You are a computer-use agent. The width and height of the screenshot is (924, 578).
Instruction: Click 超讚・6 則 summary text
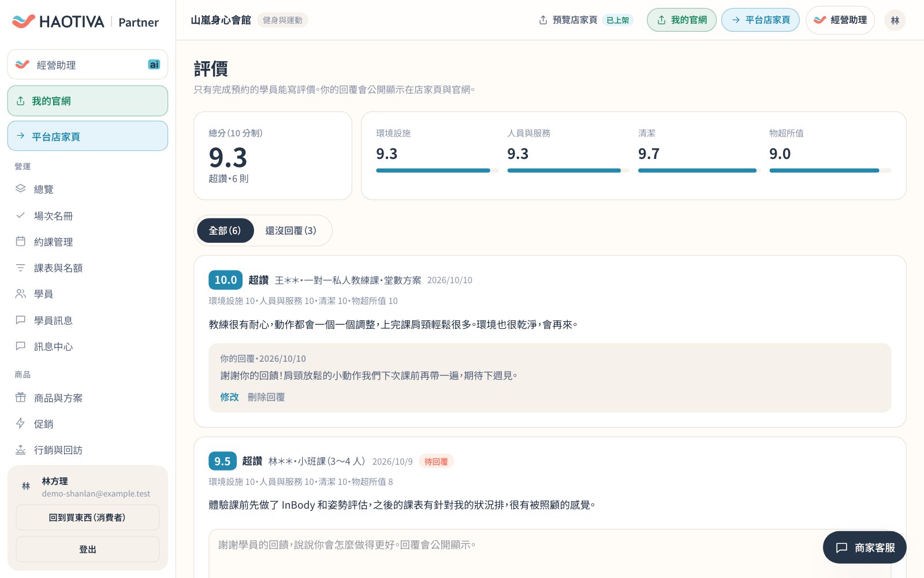(x=229, y=179)
